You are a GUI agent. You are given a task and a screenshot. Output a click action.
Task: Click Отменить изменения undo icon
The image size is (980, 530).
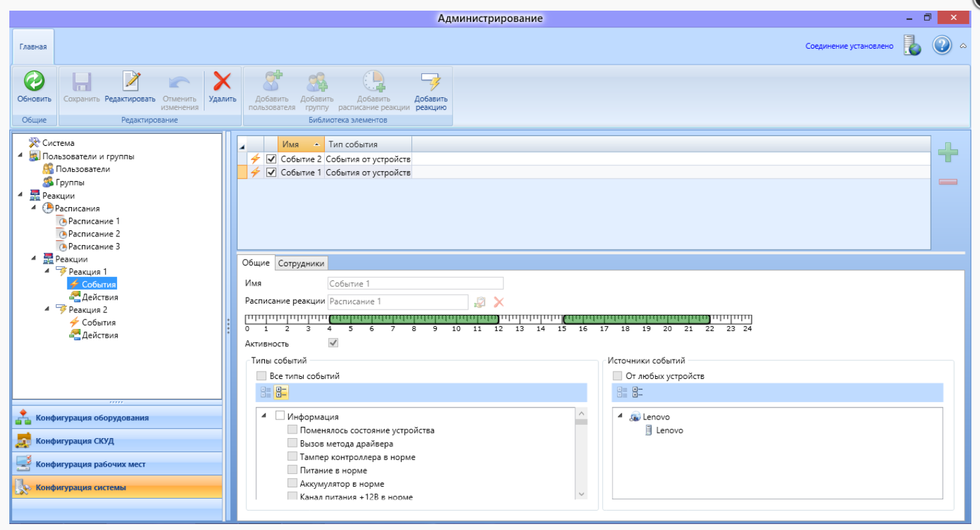179,82
